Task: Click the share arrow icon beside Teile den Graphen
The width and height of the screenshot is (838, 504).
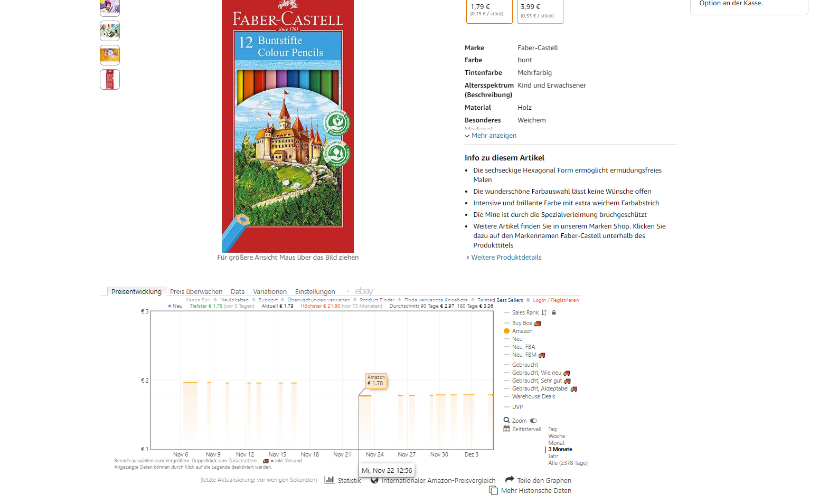Action: pyautogui.click(x=510, y=480)
